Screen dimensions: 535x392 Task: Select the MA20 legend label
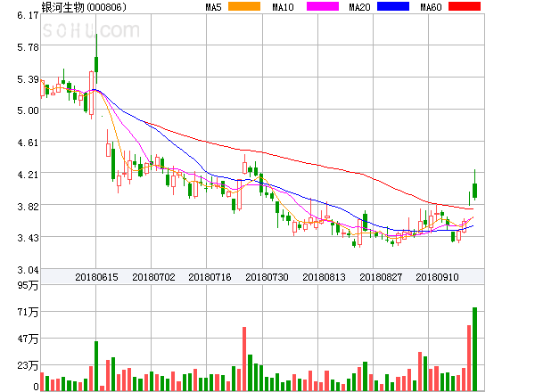360,7
